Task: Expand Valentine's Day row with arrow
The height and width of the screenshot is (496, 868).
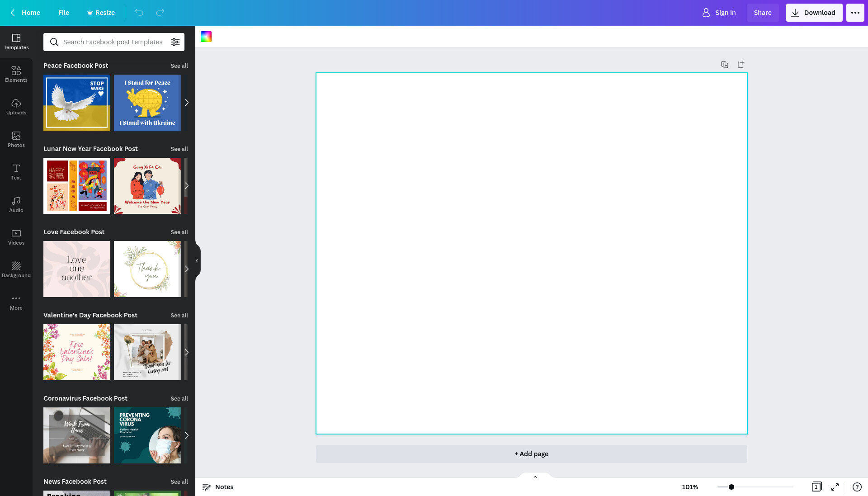Action: point(186,352)
